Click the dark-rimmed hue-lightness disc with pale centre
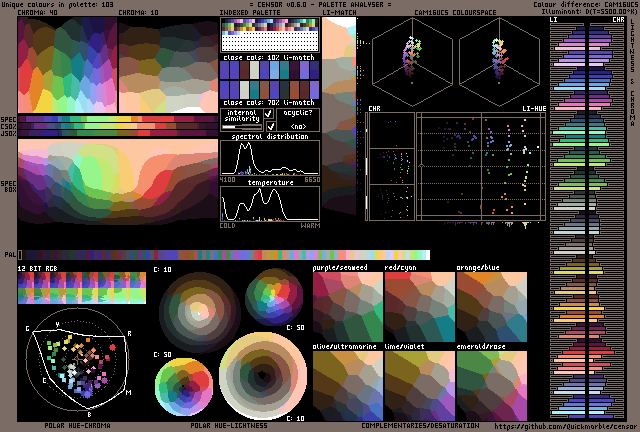640x432 pixels. [x=199, y=313]
